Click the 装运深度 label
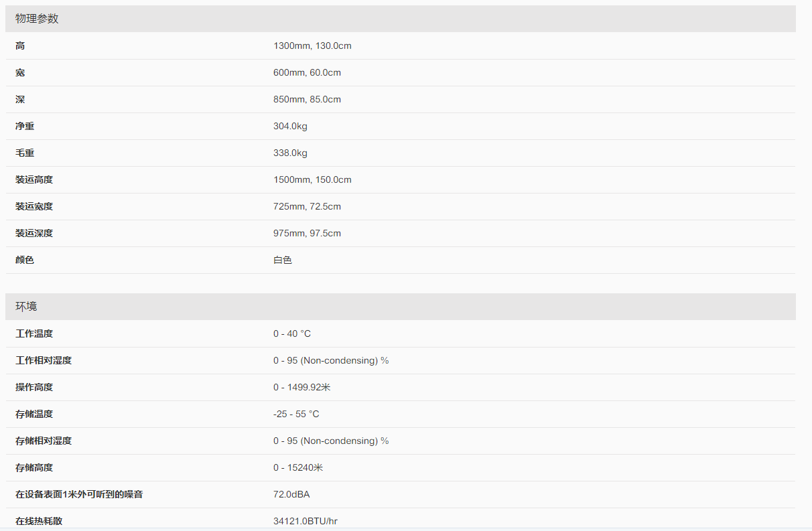Image resolution: width=812 pixels, height=531 pixels. click(x=34, y=234)
